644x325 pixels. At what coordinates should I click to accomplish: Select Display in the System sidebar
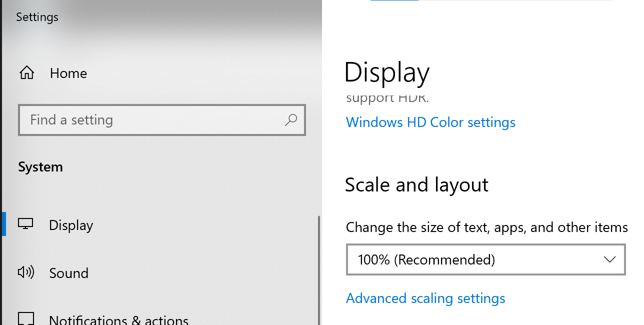[70, 224]
